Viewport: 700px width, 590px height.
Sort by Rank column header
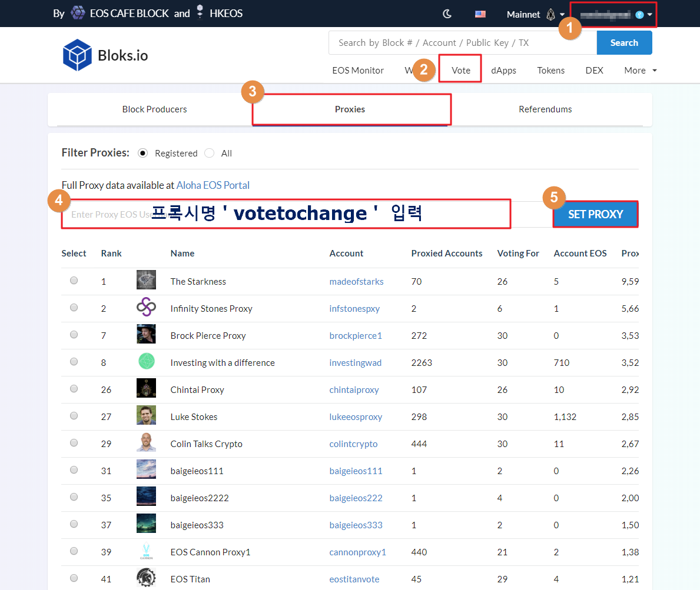(x=111, y=254)
